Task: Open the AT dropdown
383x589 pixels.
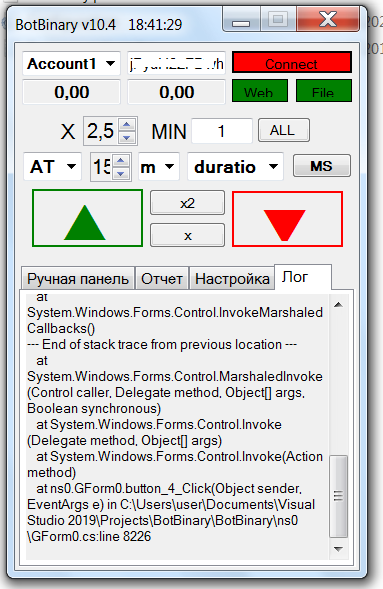Action: [x=52, y=166]
